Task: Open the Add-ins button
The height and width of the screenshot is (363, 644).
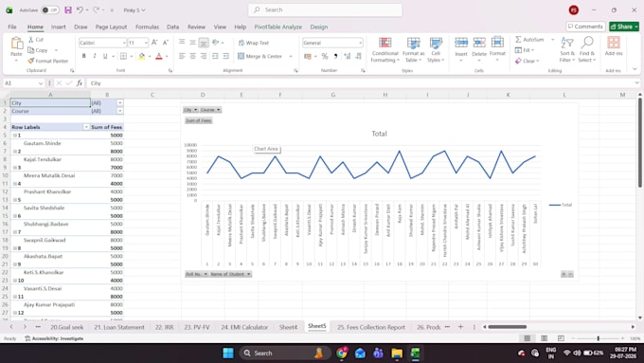Action: coord(614,46)
